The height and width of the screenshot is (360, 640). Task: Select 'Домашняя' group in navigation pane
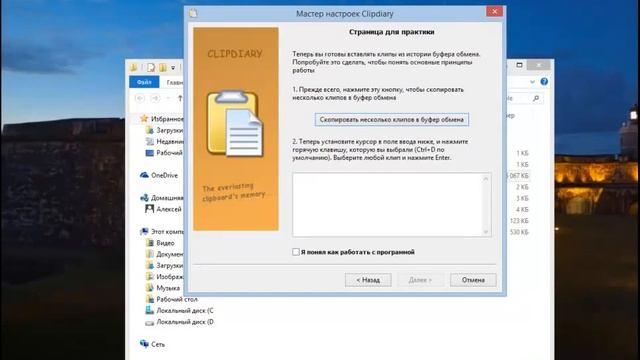167,198
